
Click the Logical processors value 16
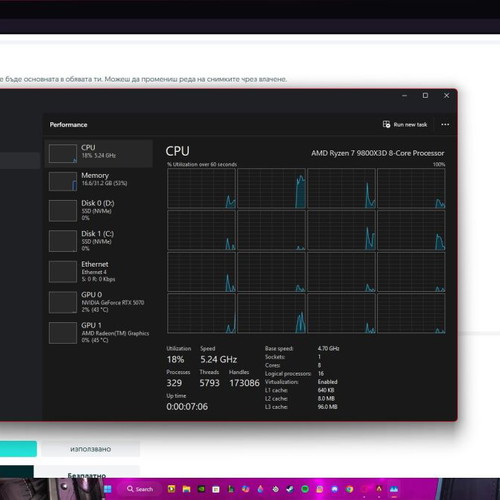point(321,373)
